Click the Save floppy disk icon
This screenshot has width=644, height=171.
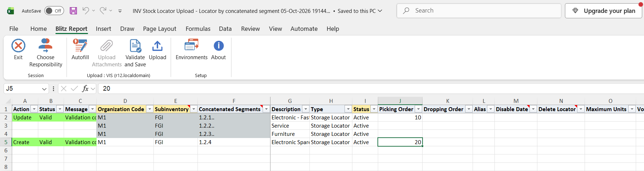(73, 11)
